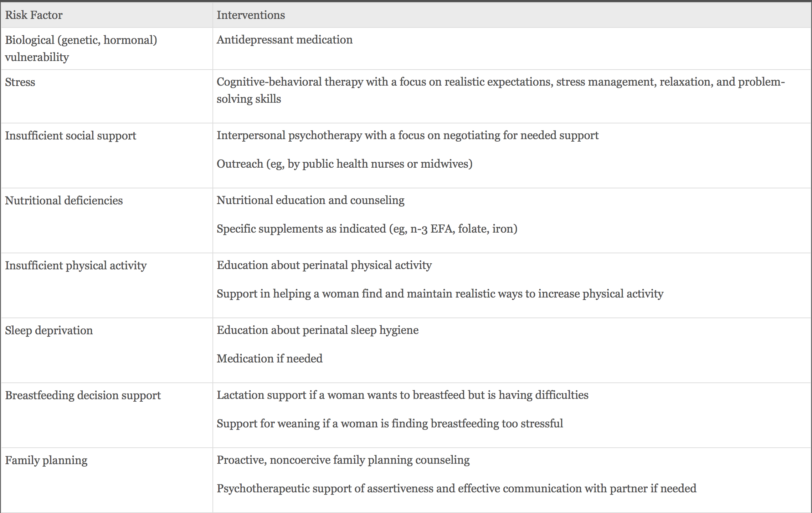The width and height of the screenshot is (812, 513).
Task: Click the "Risk Factor" column header
Action: point(34,15)
